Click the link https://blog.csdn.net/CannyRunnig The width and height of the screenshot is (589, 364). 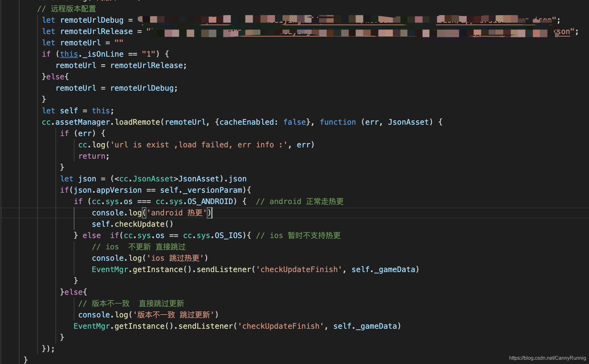coord(547,358)
